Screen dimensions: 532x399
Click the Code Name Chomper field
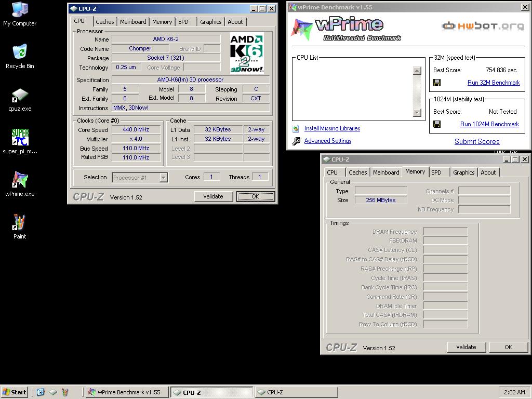tap(140, 48)
